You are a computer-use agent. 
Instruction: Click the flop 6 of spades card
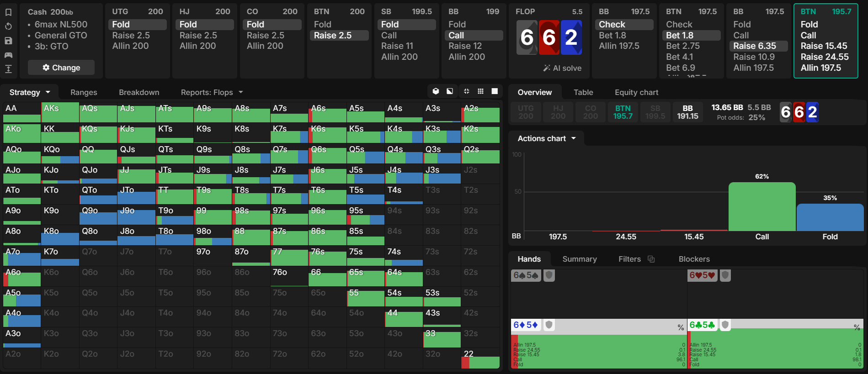tap(527, 37)
